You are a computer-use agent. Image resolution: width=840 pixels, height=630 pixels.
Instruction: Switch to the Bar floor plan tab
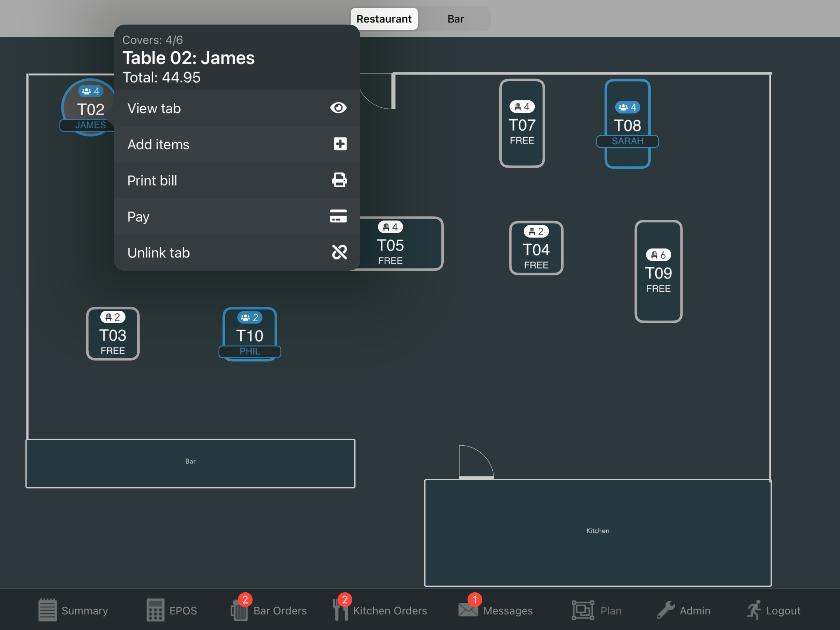pyautogui.click(x=455, y=19)
